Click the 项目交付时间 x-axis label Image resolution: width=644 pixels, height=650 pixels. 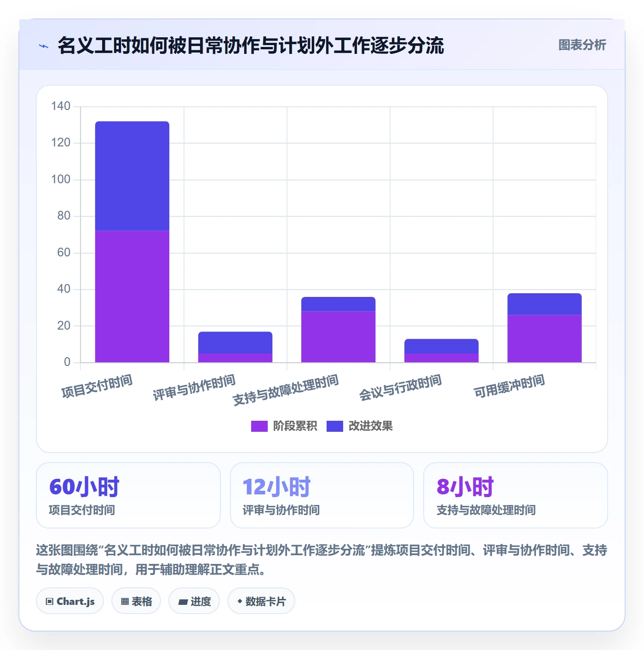point(97,386)
